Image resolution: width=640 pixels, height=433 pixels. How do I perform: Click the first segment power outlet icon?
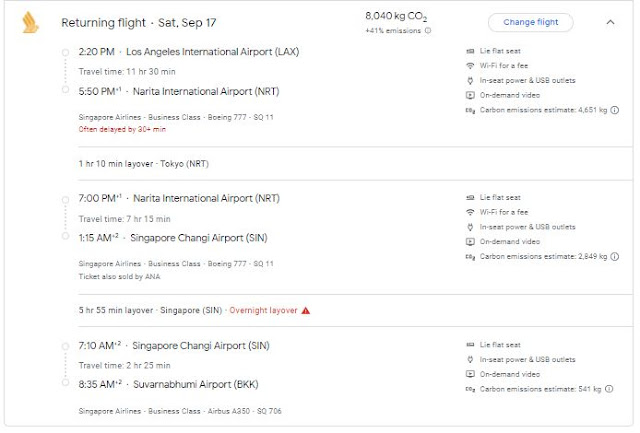pyautogui.click(x=471, y=82)
